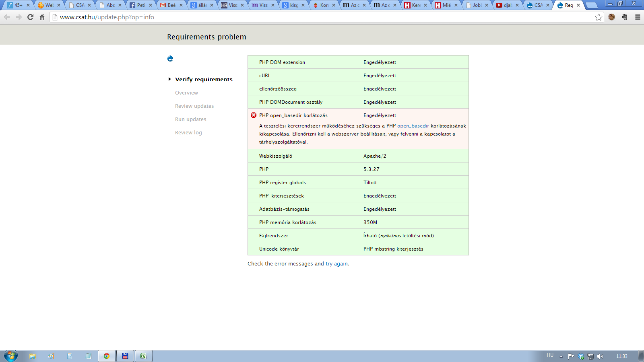Go forward with the browser forward arrow
Image resolution: width=644 pixels, height=362 pixels.
pyautogui.click(x=19, y=17)
